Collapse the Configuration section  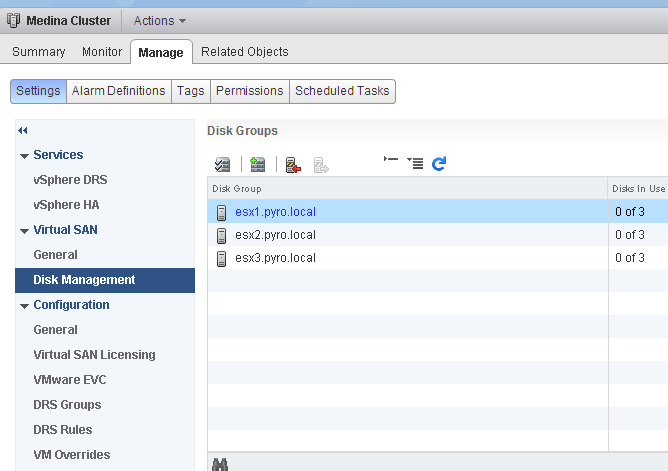[24, 305]
